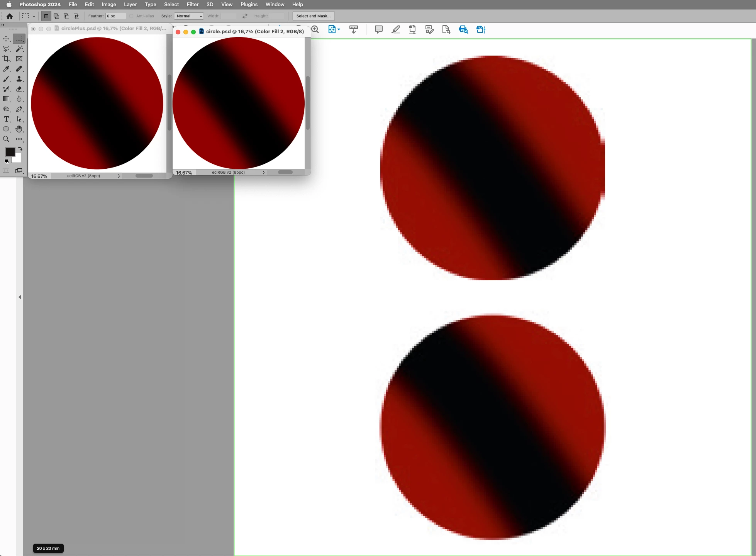Open the marquee tool preset picker arrow
The image size is (756, 556).
(x=34, y=16)
